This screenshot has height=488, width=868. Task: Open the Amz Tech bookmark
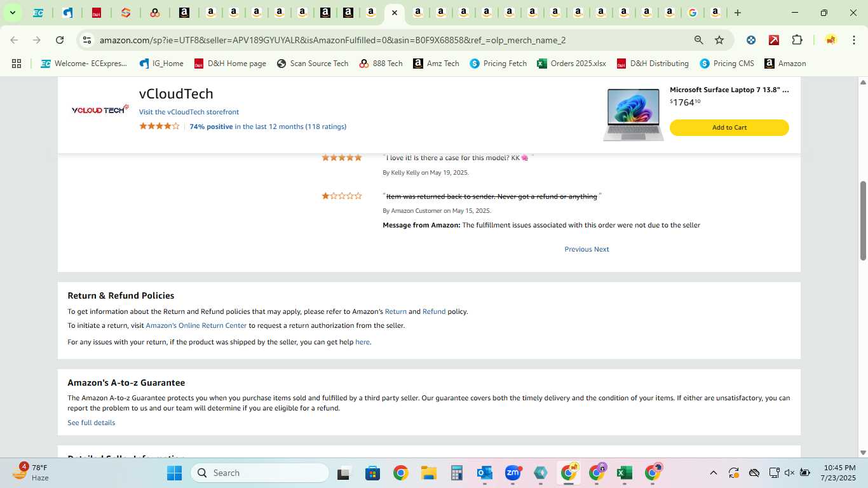pyautogui.click(x=437, y=64)
